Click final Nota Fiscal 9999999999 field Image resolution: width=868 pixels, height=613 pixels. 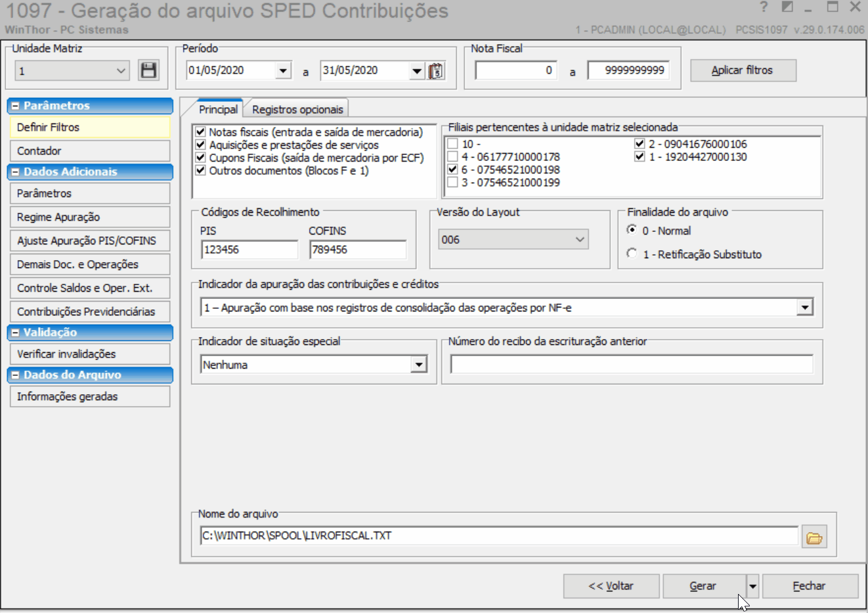[x=628, y=70]
